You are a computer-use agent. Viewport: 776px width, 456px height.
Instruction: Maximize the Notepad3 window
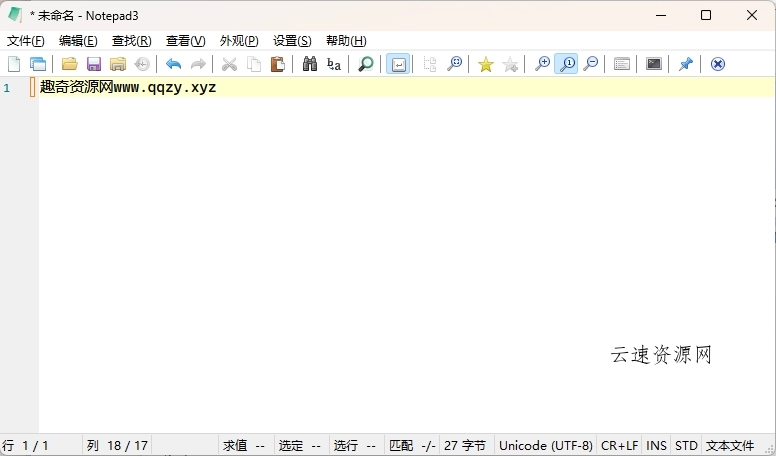click(x=706, y=15)
